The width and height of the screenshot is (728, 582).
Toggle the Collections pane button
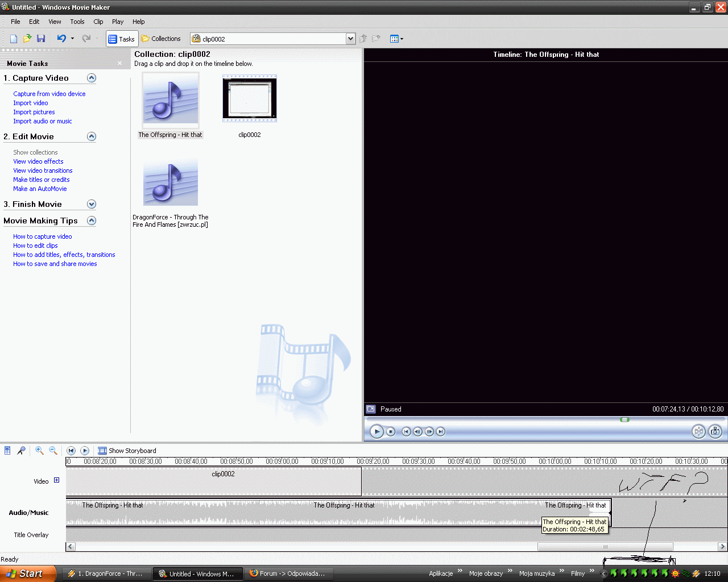(x=161, y=39)
